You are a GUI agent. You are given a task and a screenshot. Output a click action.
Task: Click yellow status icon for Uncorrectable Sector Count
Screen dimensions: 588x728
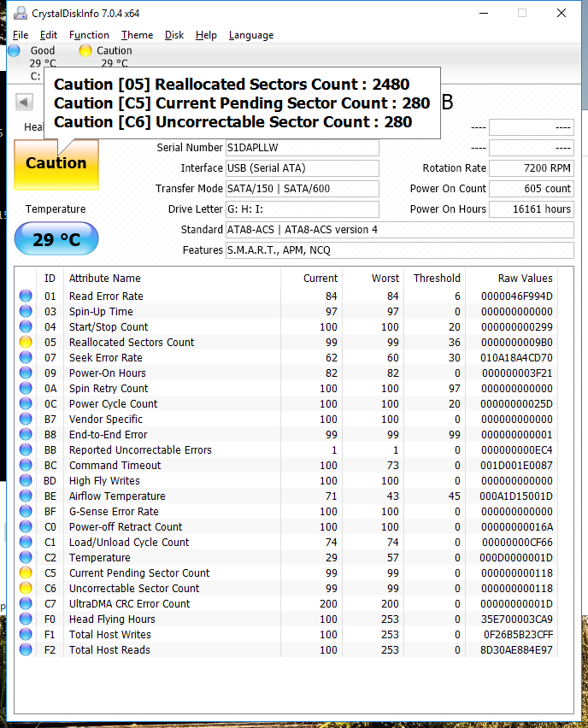tap(26, 588)
